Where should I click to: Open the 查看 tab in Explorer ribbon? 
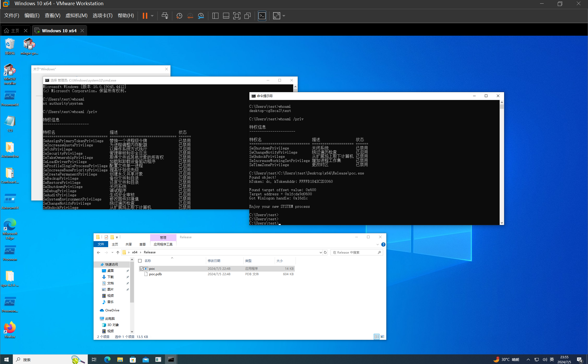(143, 244)
